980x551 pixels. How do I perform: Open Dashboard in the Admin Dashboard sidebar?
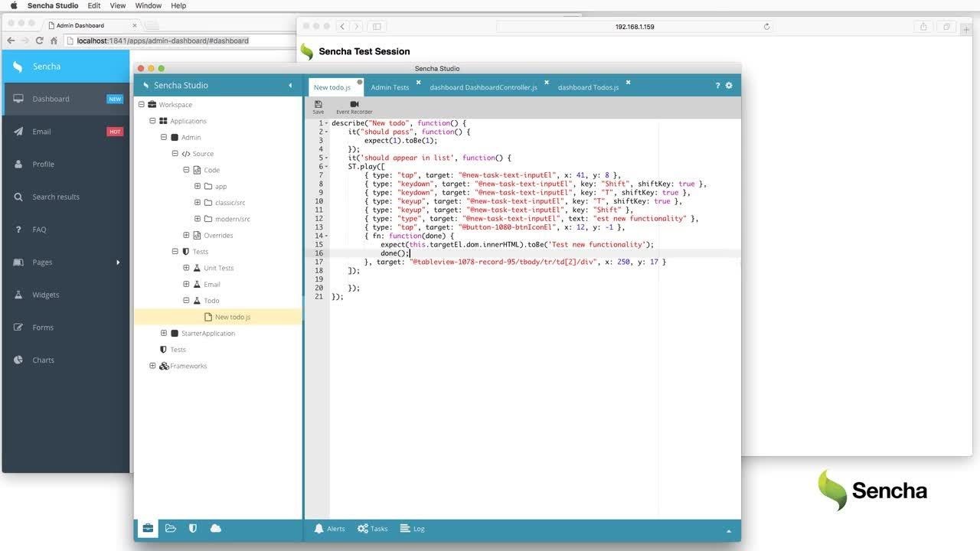click(x=66, y=99)
